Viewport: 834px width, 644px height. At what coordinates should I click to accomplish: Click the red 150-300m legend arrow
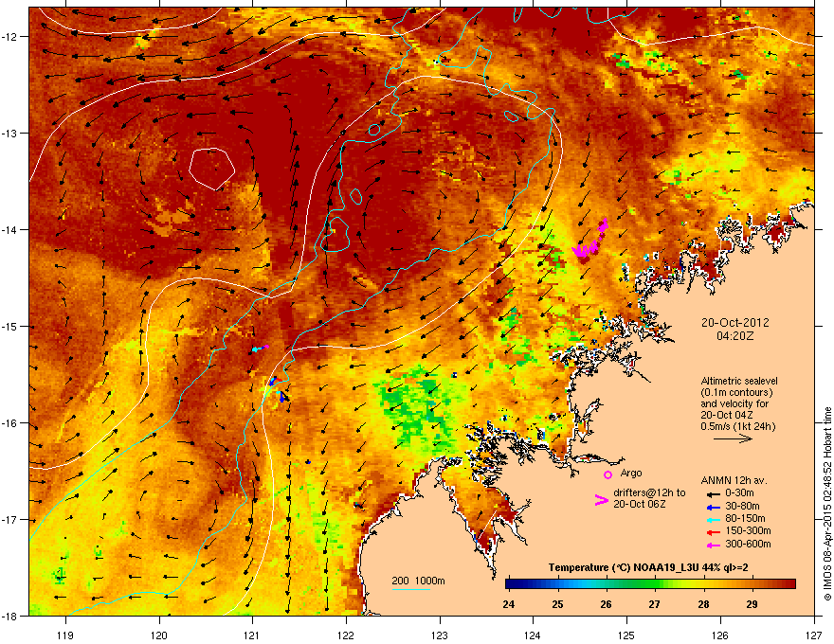click(x=714, y=532)
